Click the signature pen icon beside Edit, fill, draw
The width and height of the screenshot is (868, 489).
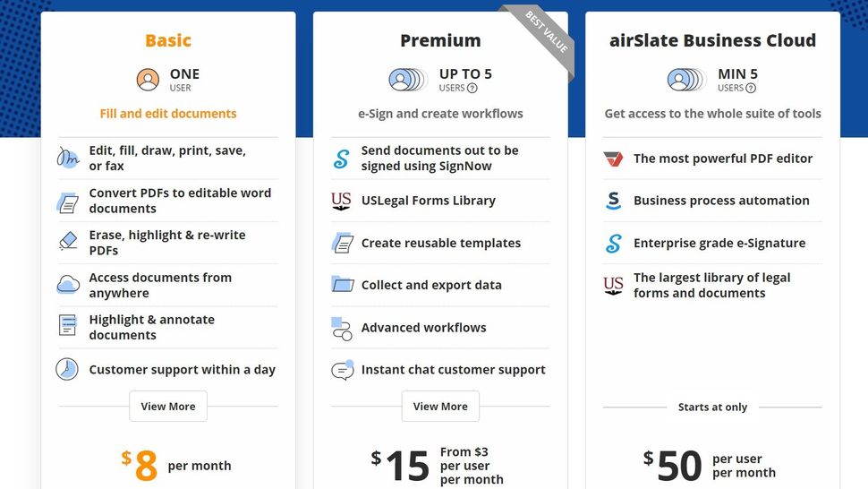coord(69,158)
